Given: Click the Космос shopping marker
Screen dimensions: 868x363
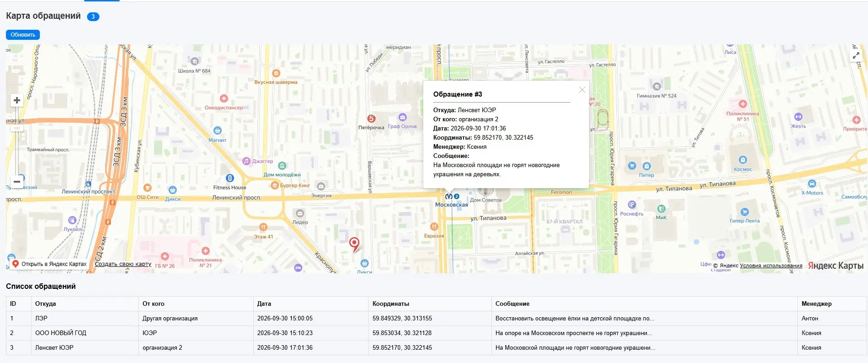Looking at the screenshot, I should (743, 160).
